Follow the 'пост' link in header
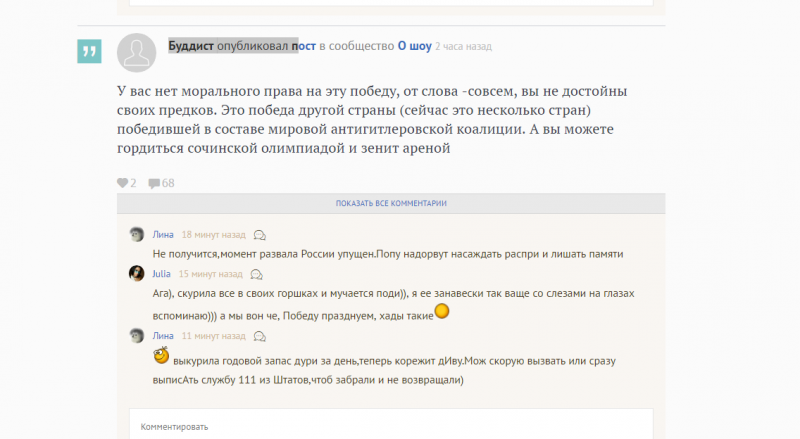 click(304, 46)
